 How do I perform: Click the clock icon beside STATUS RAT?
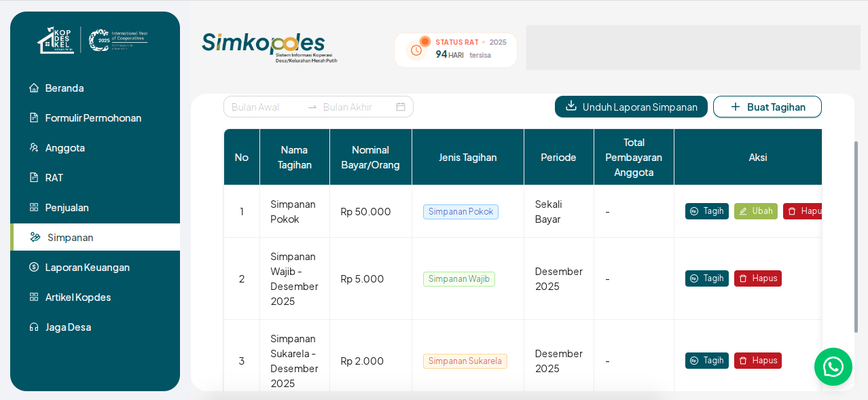(415, 50)
